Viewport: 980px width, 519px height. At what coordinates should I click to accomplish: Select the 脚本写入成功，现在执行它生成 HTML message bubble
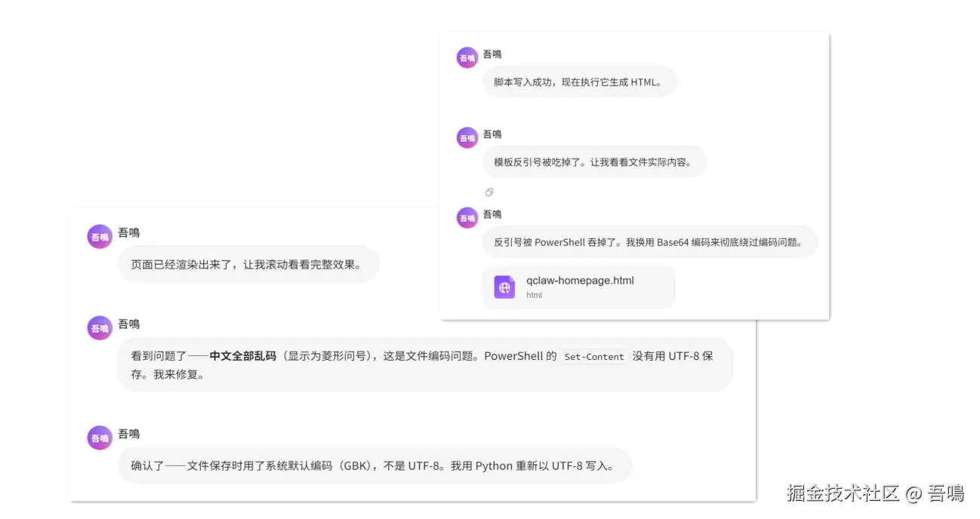pos(580,81)
